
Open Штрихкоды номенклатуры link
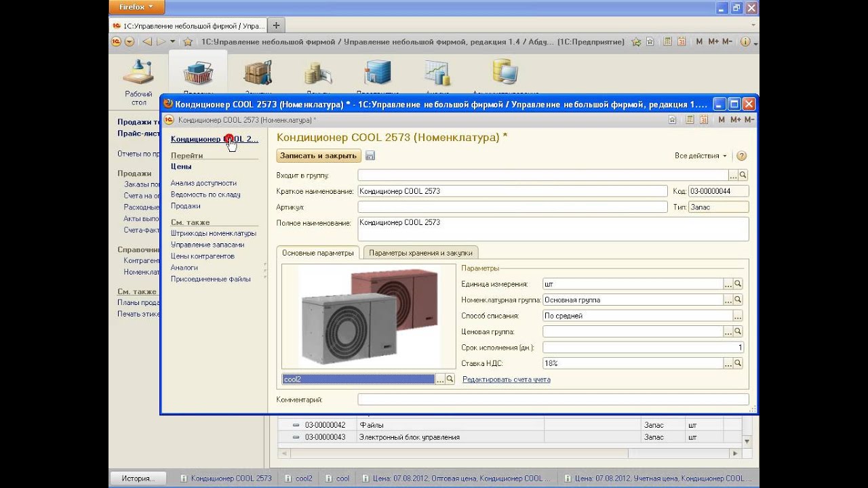pyautogui.click(x=214, y=233)
